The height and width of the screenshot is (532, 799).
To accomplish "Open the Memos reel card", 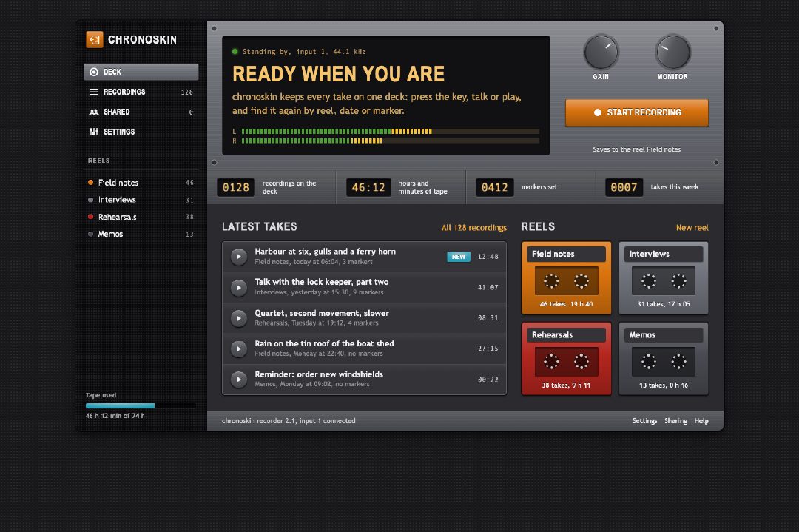I will (x=664, y=359).
